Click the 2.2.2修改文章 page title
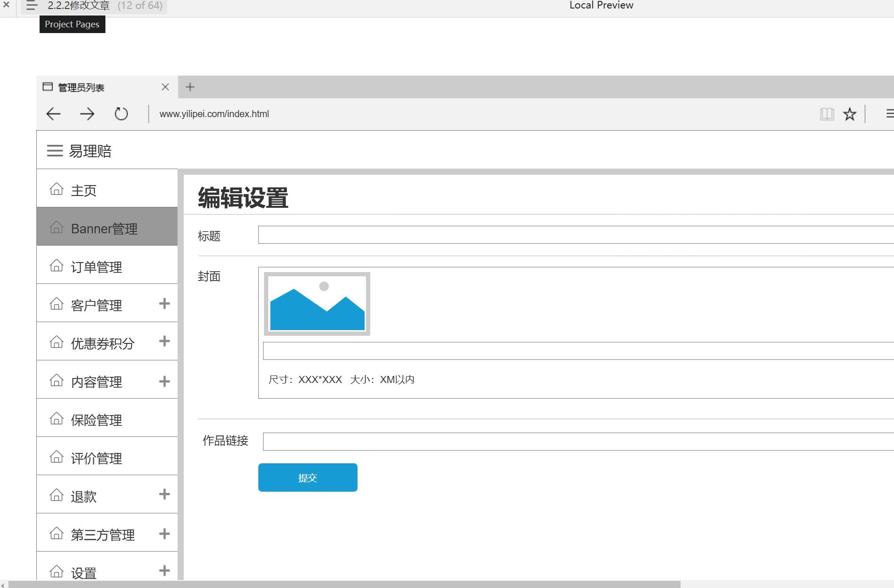 pyautogui.click(x=78, y=6)
